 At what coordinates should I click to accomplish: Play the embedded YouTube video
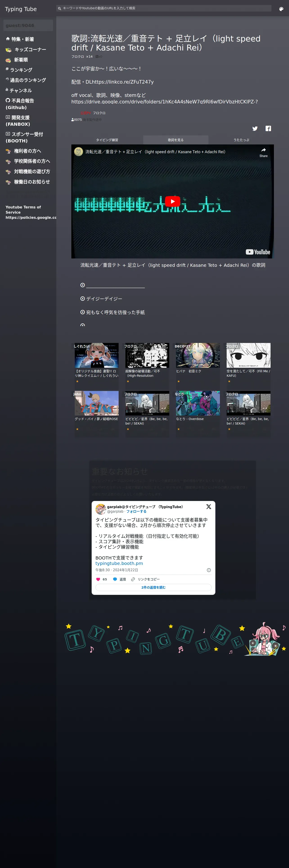point(173,201)
